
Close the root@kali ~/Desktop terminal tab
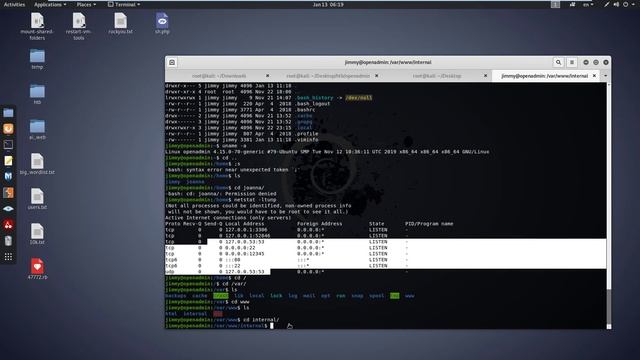(485, 76)
